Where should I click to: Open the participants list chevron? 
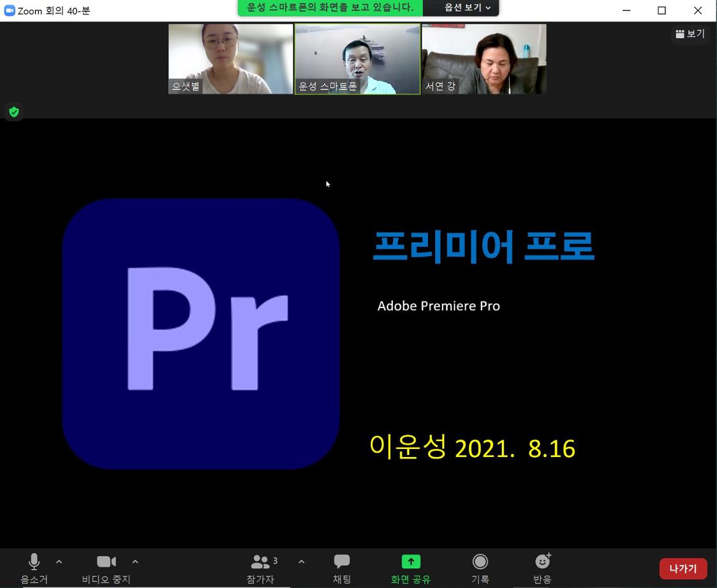[302, 561]
